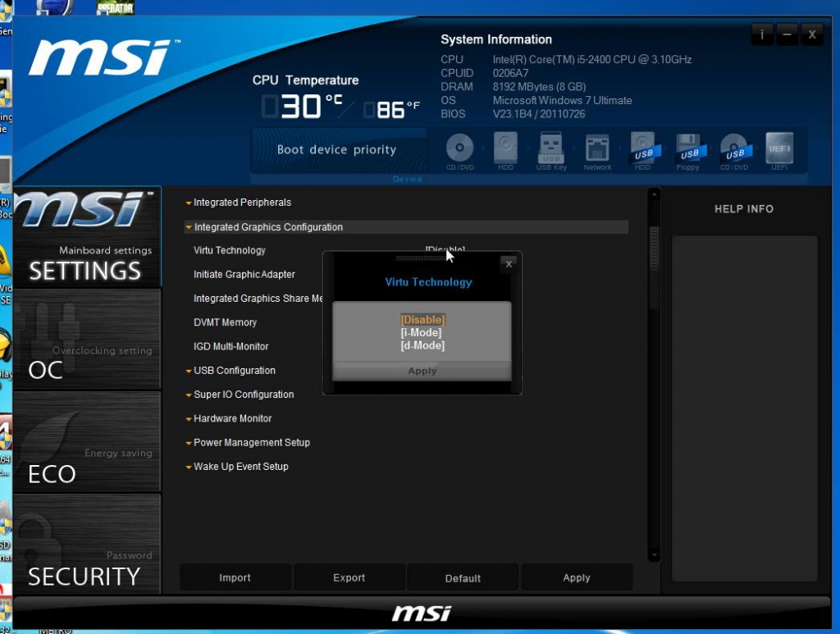Image resolution: width=840 pixels, height=634 pixels.
Task: Collapse the Integrated Graphics Configuration section
Action: click(406, 227)
